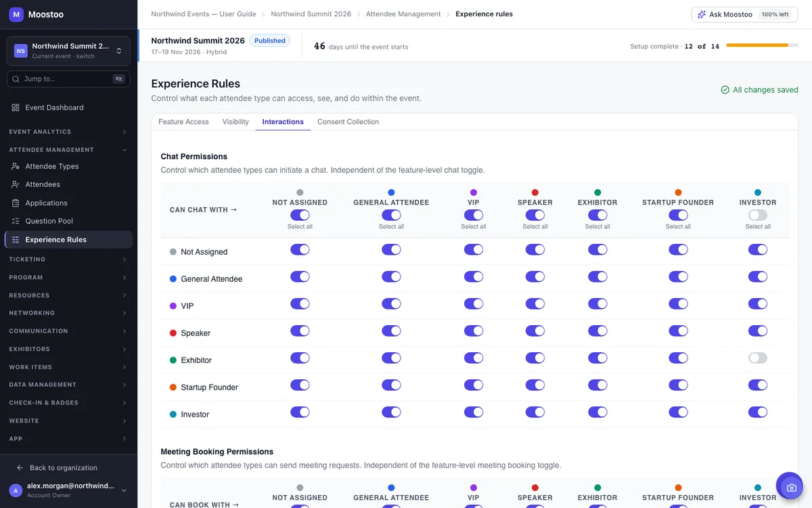Click the red Speaker column color dot
812x508 pixels.
click(x=535, y=193)
